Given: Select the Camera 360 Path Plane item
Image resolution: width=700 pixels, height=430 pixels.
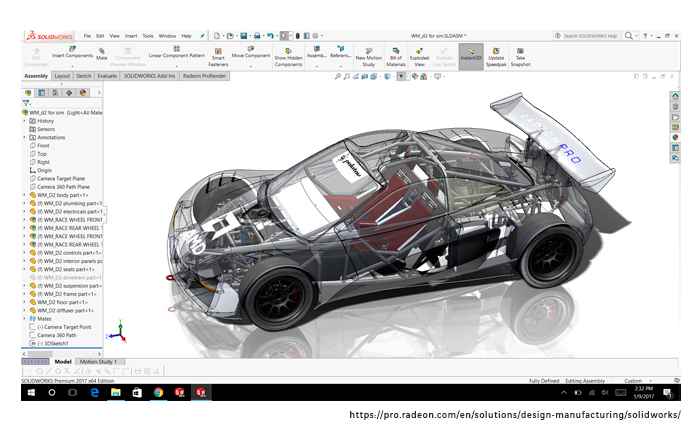Looking at the screenshot, I should click(59, 187).
